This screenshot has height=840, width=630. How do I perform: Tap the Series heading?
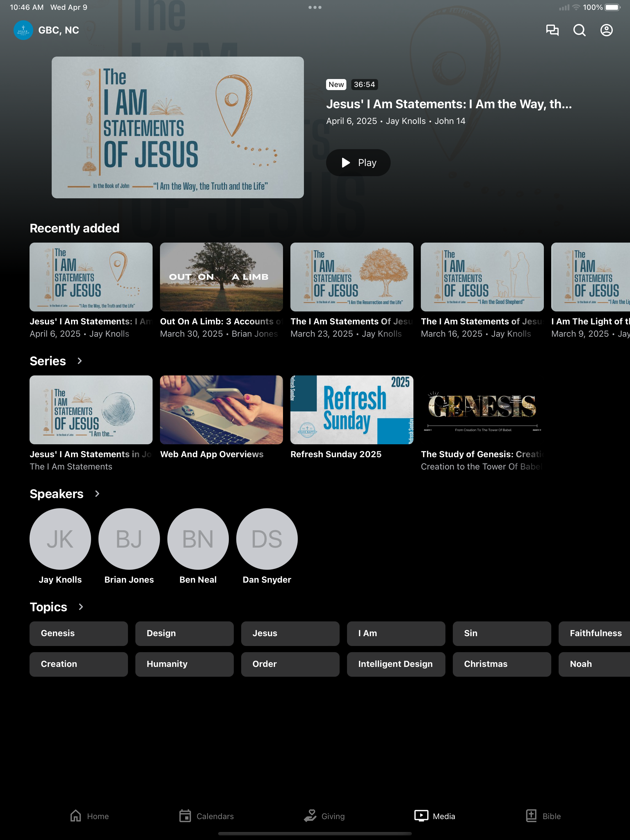coord(48,361)
